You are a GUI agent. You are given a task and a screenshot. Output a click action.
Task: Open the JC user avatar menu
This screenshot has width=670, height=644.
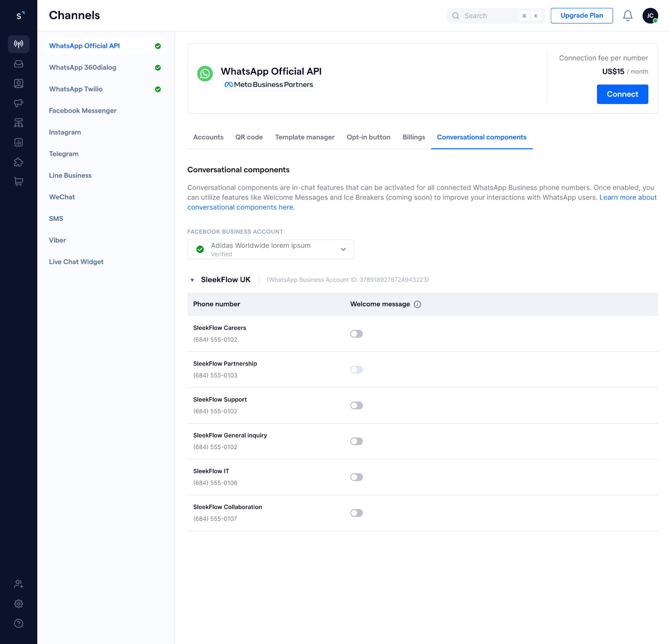(x=650, y=16)
